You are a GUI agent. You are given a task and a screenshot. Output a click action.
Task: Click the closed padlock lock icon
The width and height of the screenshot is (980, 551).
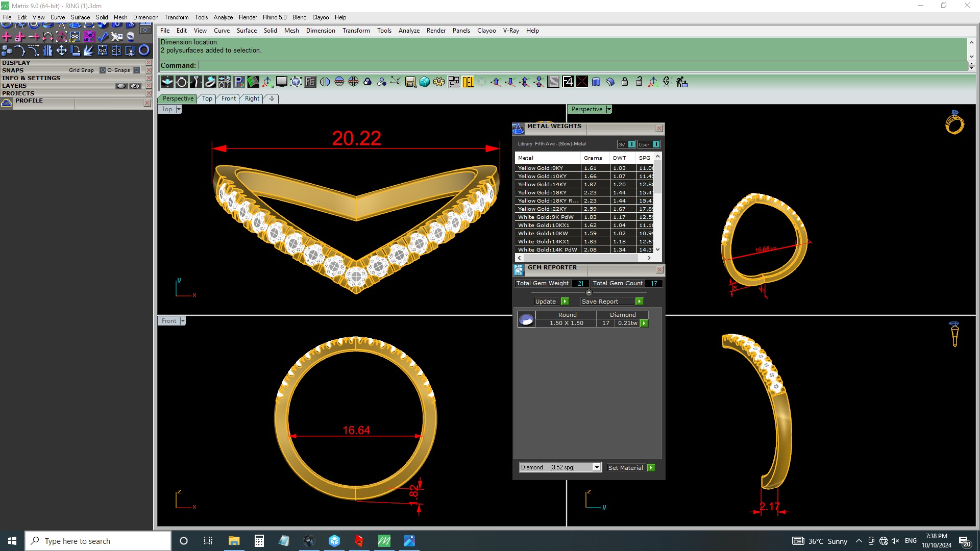click(624, 82)
